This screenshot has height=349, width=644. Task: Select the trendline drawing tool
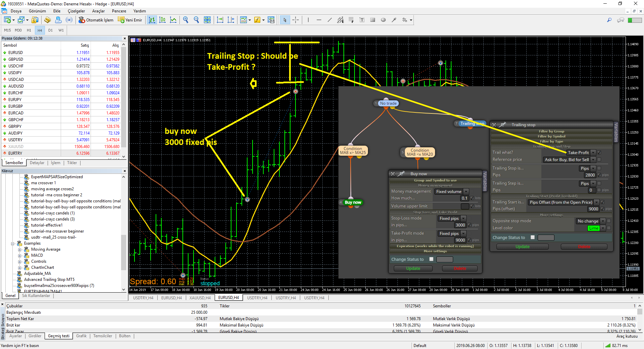click(330, 20)
